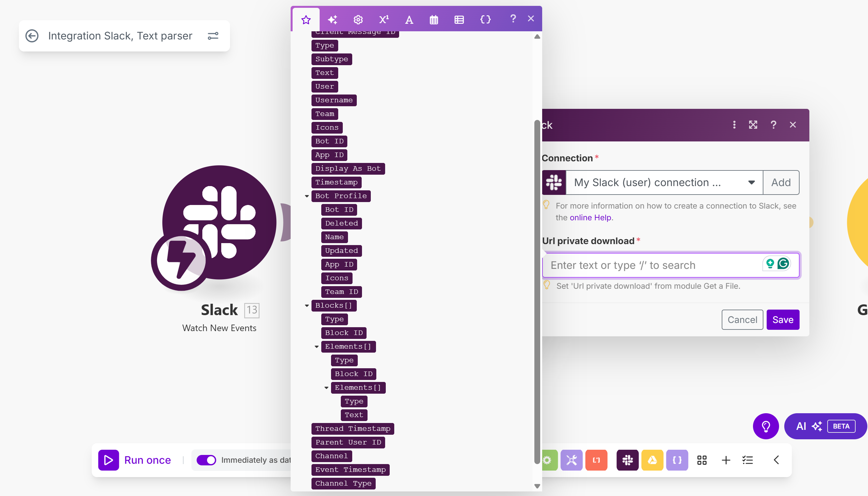The height and width of the screenshot is (496, 868).
Task: Open the general functions gear tab
Action: [358, 20]
